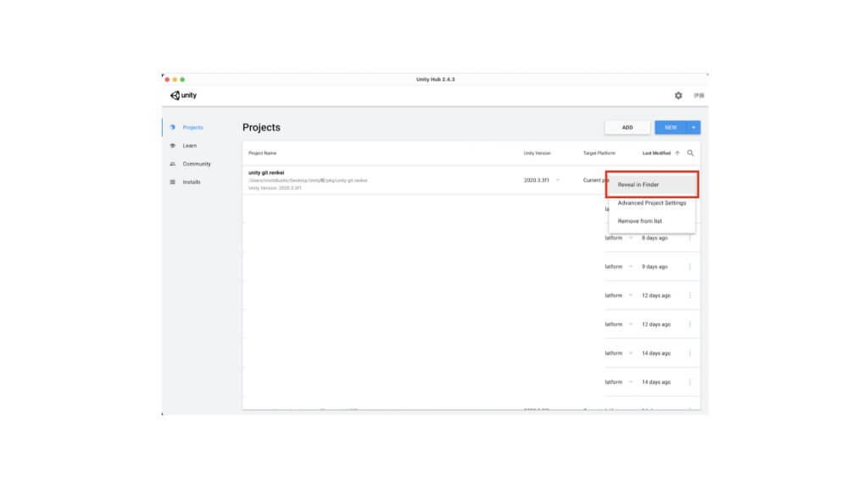The image size is (868, 488).
Task: Open the NEW button's dropdown arrow
Action: click(x=693, y=127)
